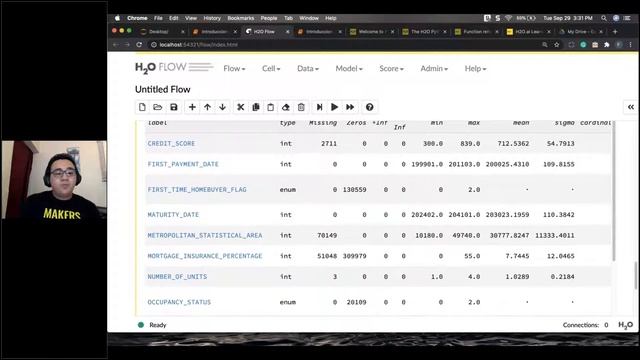640x360 pixels.
Task: Go back with browser back arrow
Action: click(116, 44)
